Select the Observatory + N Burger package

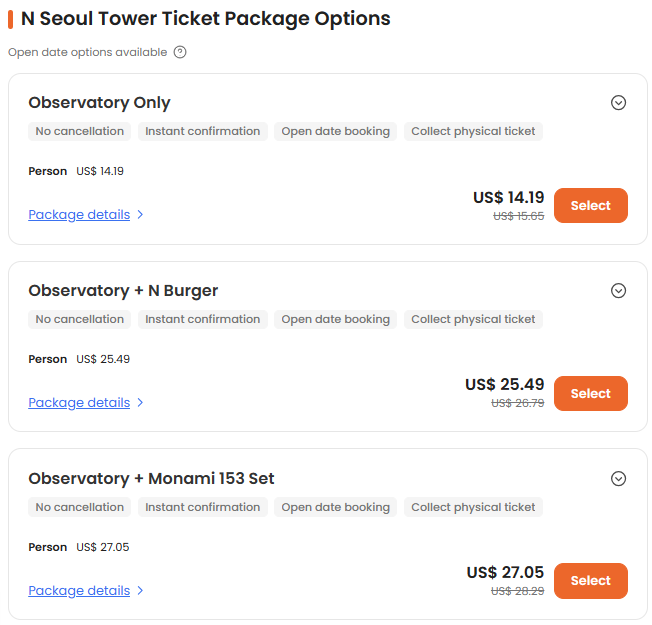590,393
